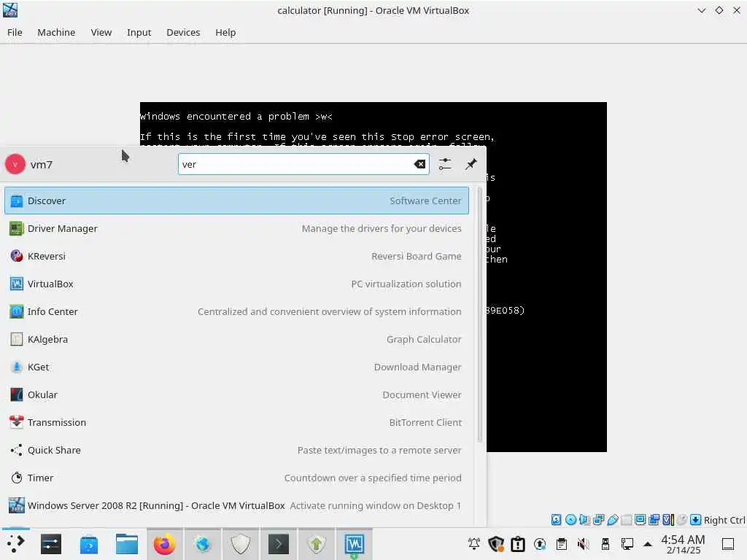Click the Right Ctrl host key label
Screen dimensions: 747x560
pyautogui.click(x=724, y=520)
